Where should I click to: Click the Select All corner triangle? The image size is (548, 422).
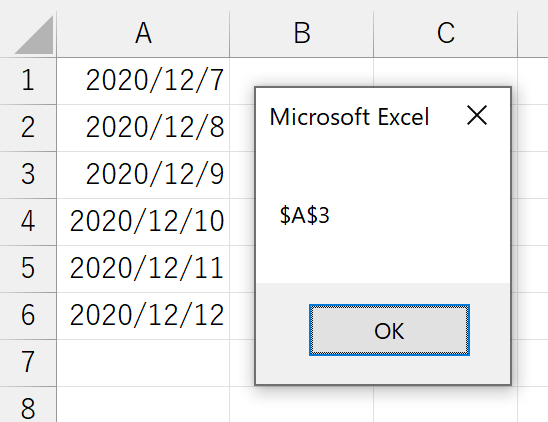point(34,34)
